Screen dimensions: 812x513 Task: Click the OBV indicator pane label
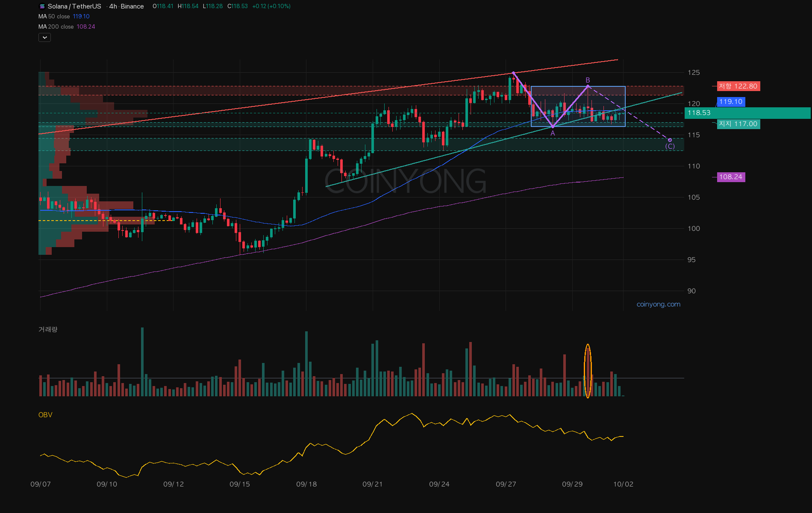[45, 415]
